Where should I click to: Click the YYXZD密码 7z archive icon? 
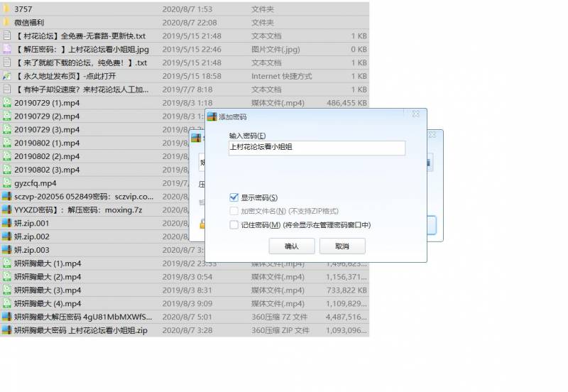click(6, 210)
